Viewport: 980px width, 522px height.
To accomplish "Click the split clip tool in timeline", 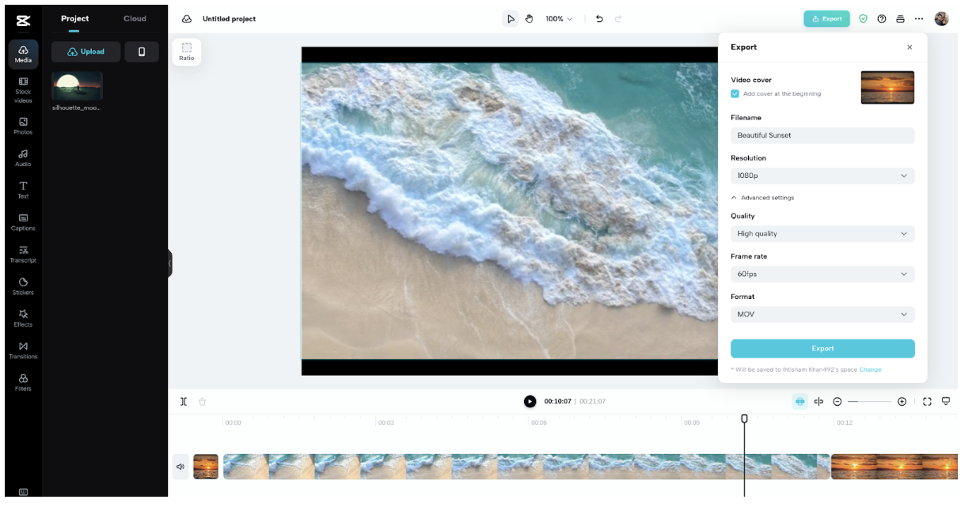I will click(x=184, y=401).
